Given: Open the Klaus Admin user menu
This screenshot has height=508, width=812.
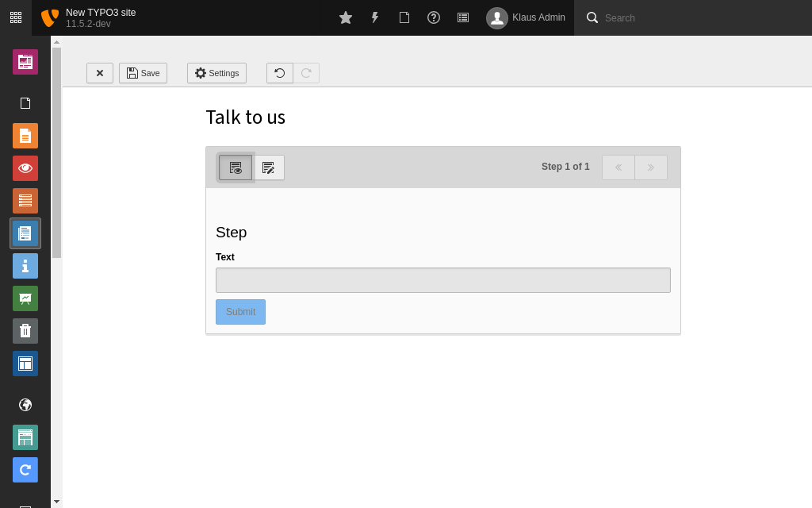Looking at the screenshot, I should coord(526,17).
